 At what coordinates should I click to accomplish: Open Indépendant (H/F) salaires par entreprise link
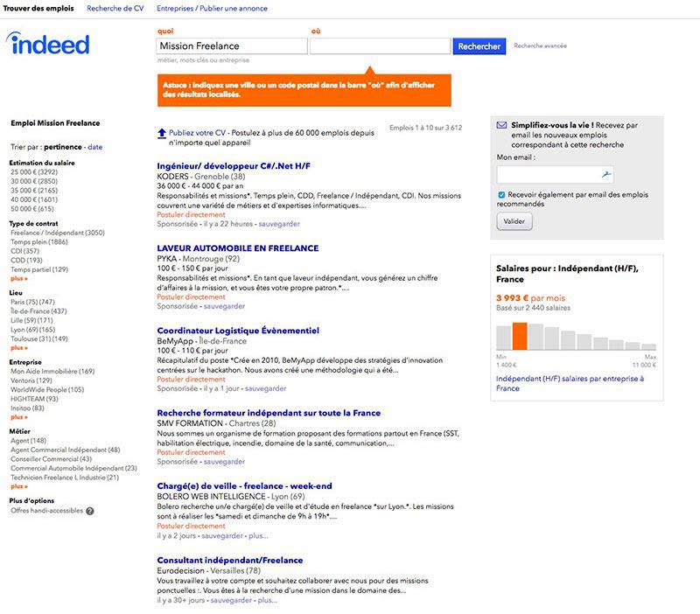click(x=570, y=383)
